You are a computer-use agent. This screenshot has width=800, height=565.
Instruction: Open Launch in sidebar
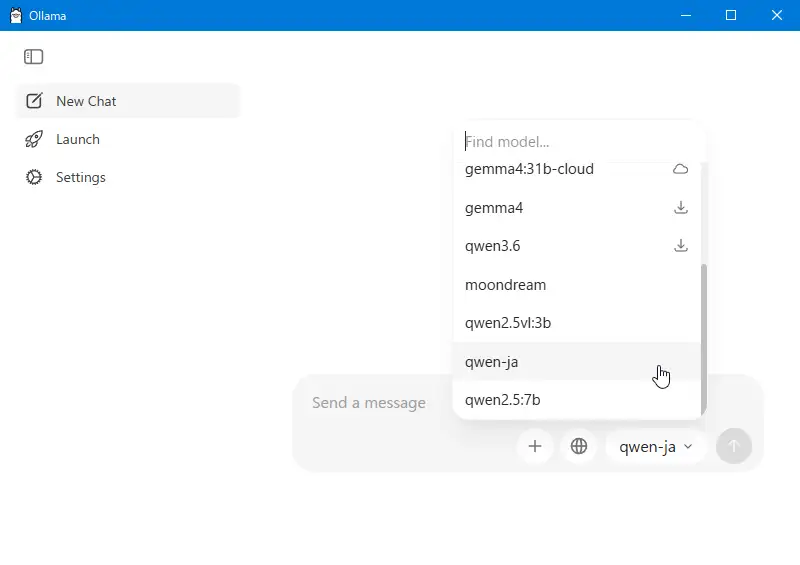pos(128,139)
